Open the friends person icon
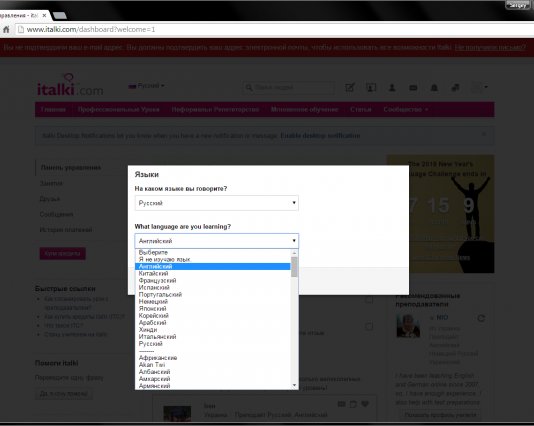Viewport: 534px width, 426px height. [x=392, y=88]
